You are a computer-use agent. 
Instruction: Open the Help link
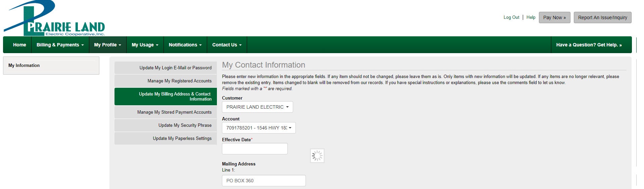pos(531,17)
